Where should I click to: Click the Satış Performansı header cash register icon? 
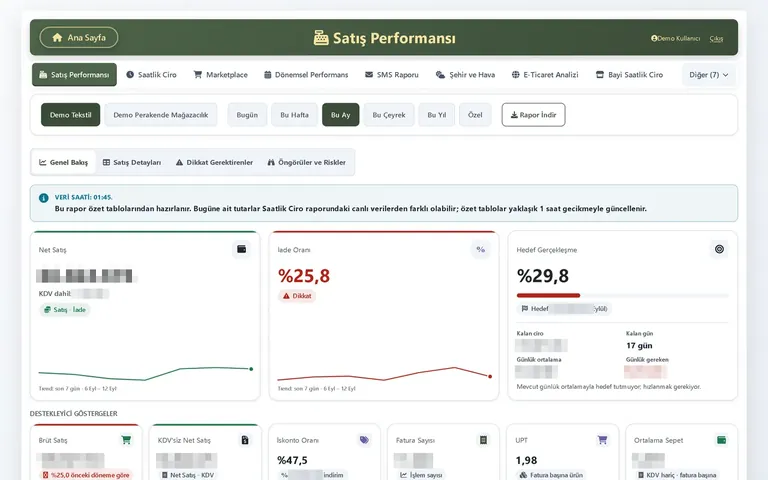(x=321, y=38)
